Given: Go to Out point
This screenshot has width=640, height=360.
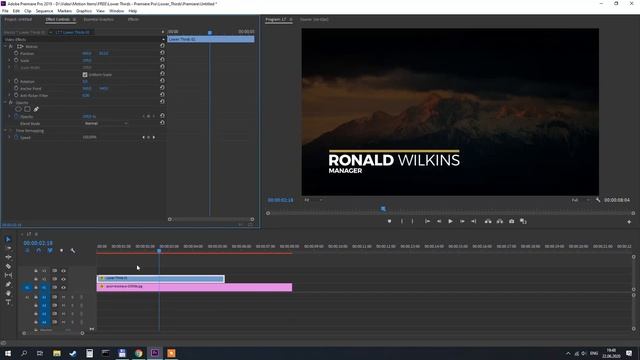Looking at the screenshot, I should pos(474,221).
